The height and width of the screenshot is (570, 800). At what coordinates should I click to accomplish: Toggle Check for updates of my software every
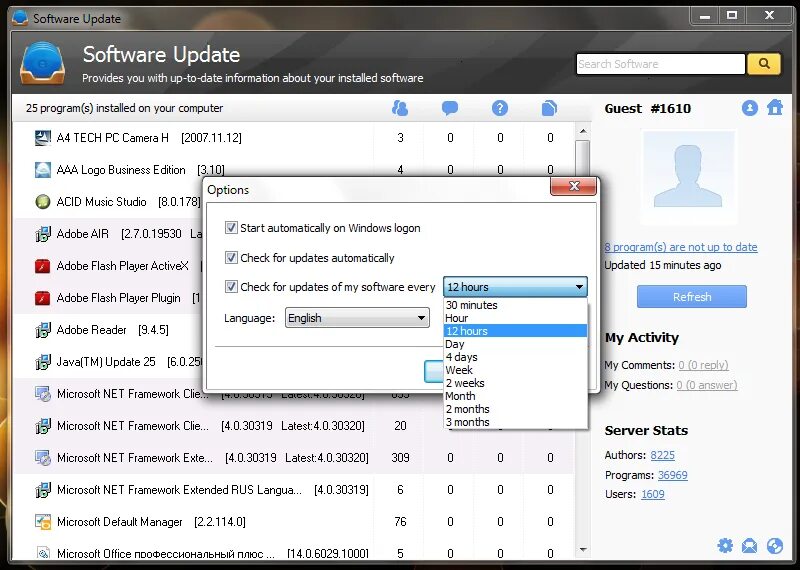tap(231, 286)
